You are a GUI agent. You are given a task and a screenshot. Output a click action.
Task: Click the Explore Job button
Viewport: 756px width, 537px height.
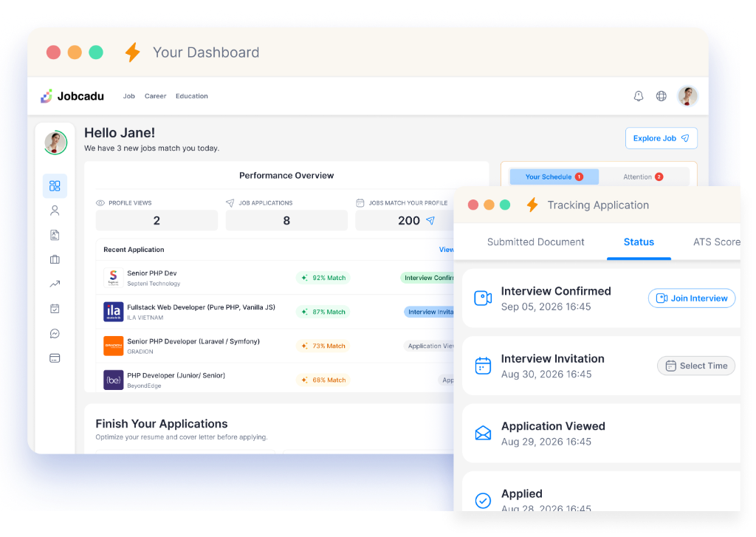(x=661, y=138)
